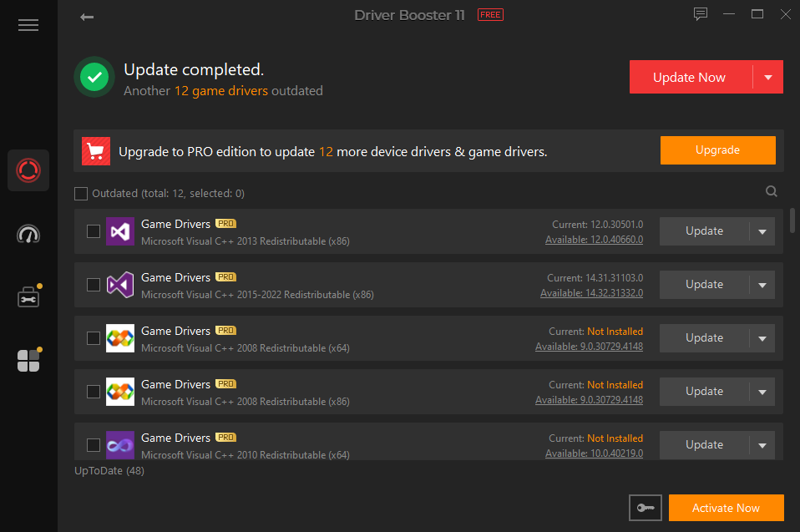Select Microsoft Visual C++ 2010 Redistributable checkbox

(x=93, y=444)
